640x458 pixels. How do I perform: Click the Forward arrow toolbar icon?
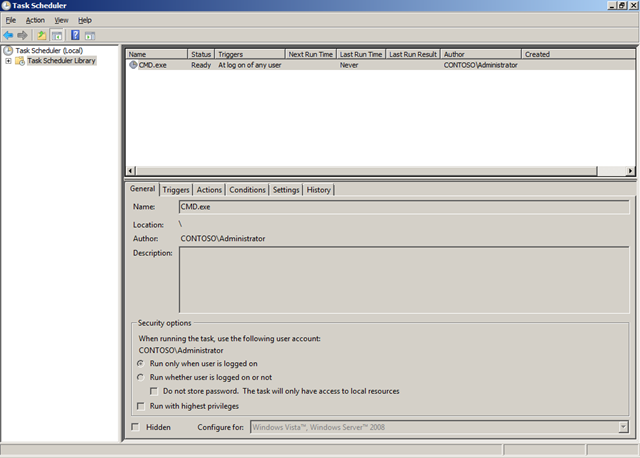coord(23,35)
